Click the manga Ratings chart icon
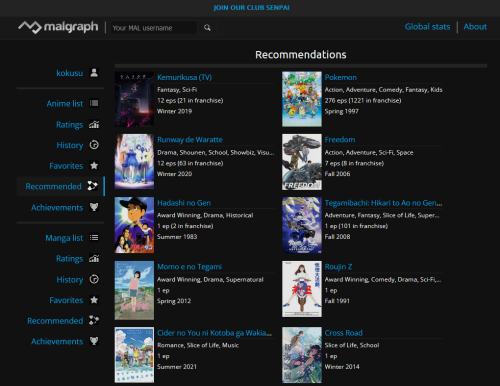Image resolution: width=500 pixels, height=386 pixels. click(x=94, y=258)
